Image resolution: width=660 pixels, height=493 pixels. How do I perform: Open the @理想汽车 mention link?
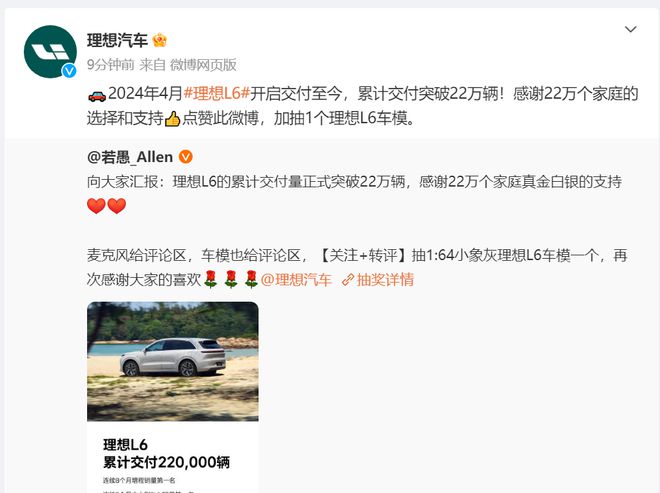point(296,280)
